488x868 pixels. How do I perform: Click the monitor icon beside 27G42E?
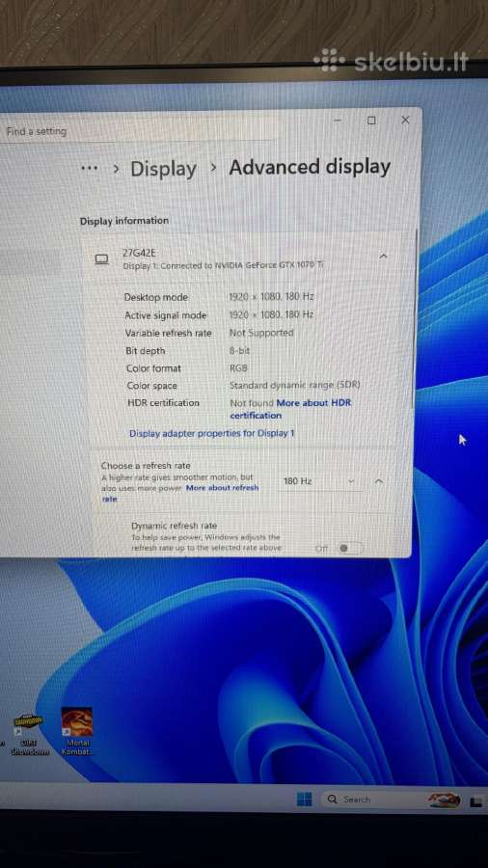pyautogui.click(x=102, y=259)
